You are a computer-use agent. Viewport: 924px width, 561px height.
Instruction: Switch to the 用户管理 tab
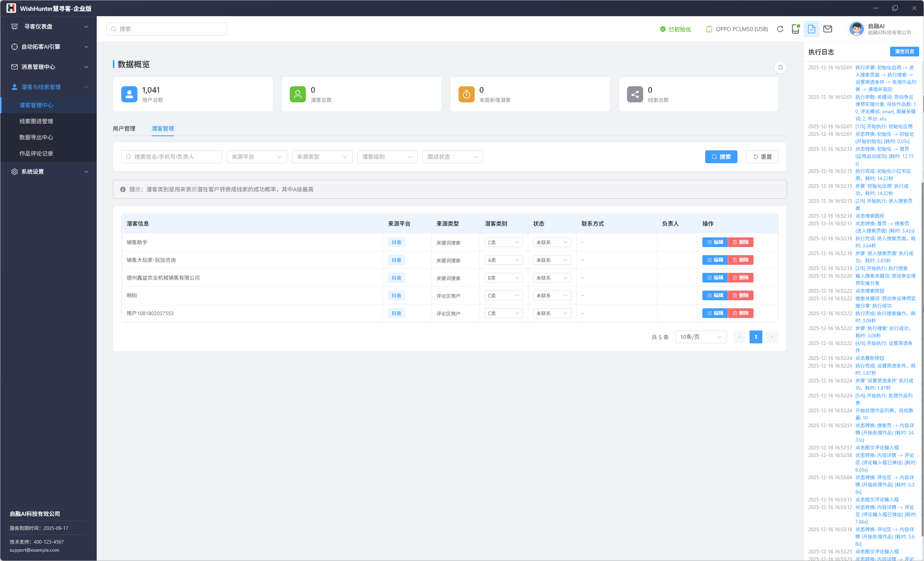(x=124, y=129)
